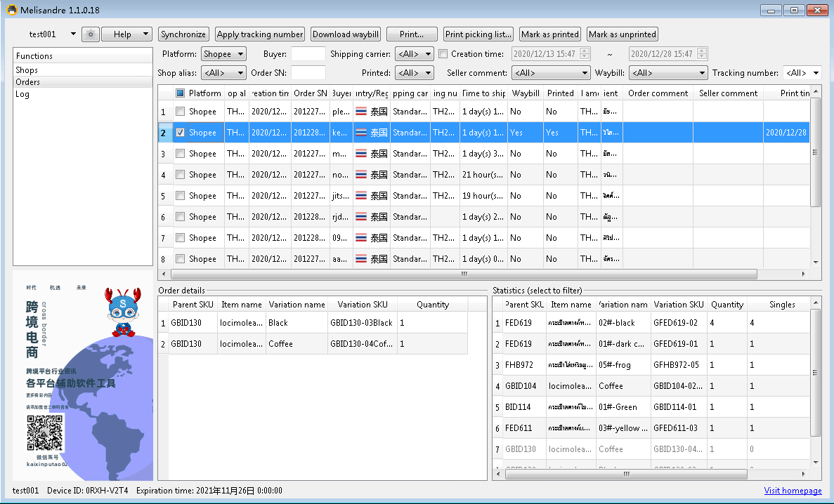Click the 21 hour(s) time cell in row 4
834x504 pixels.
tap(483, 175)
